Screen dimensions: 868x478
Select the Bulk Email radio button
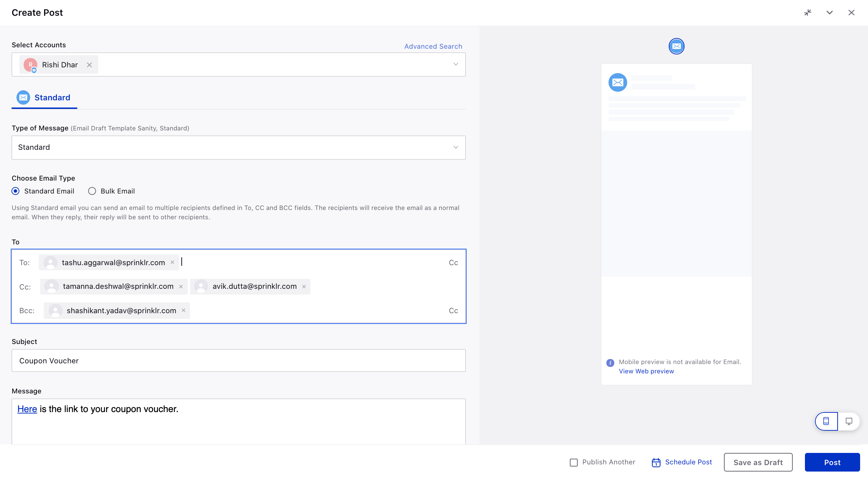(x=92, y=191)
